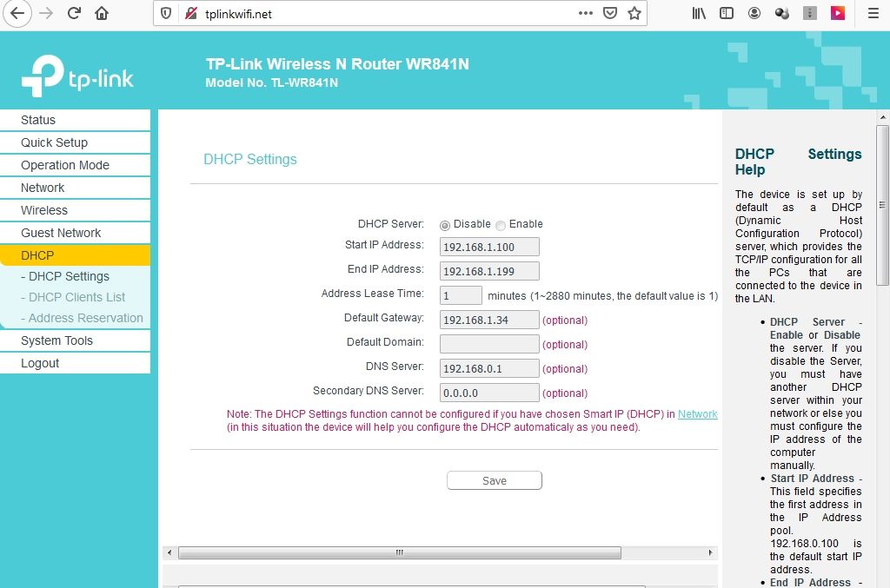Open tracking protection shield icon in address bar
The height and width of the screenshot is (588, 890).
(x=166, y=14)
